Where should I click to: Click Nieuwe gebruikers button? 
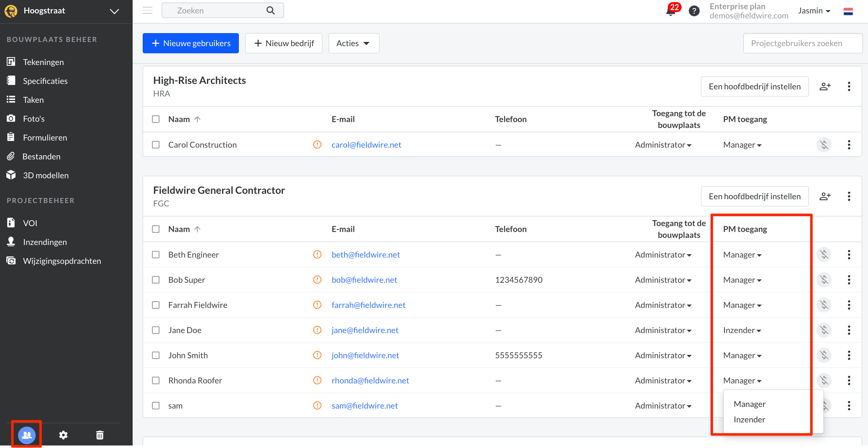click(x=191, y=43)
